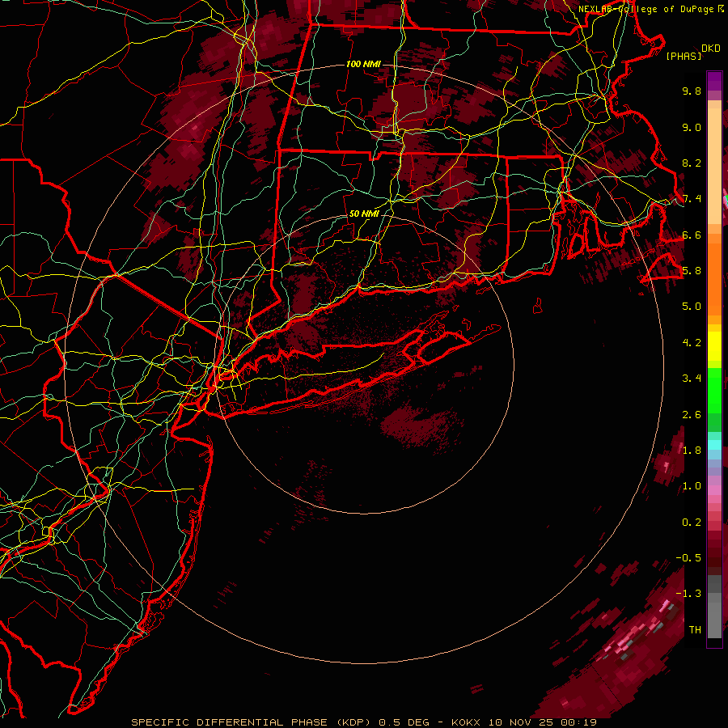Image resolution: width=728 pixels, height=728 pixels.
Task: Click the 5.0 value on the color scale
Action: (x=692, y=307)
